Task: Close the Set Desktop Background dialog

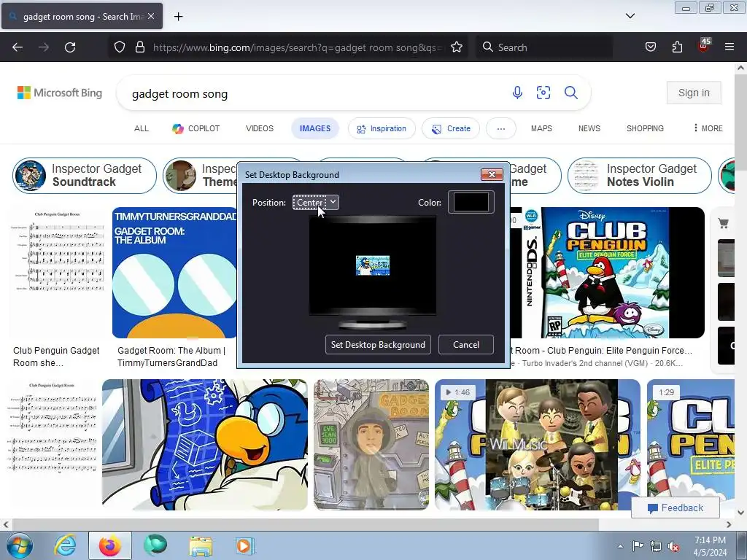Action: [x=492, y=174]
